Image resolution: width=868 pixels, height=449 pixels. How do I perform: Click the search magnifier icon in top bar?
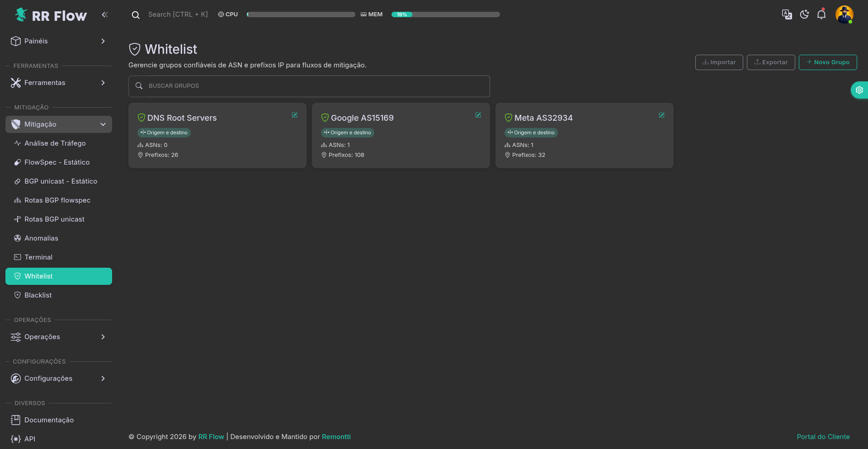click(x=136, y=15)
